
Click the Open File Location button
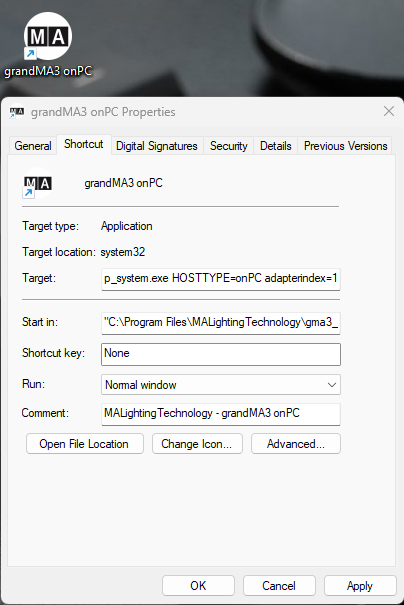tap(85, 444)
